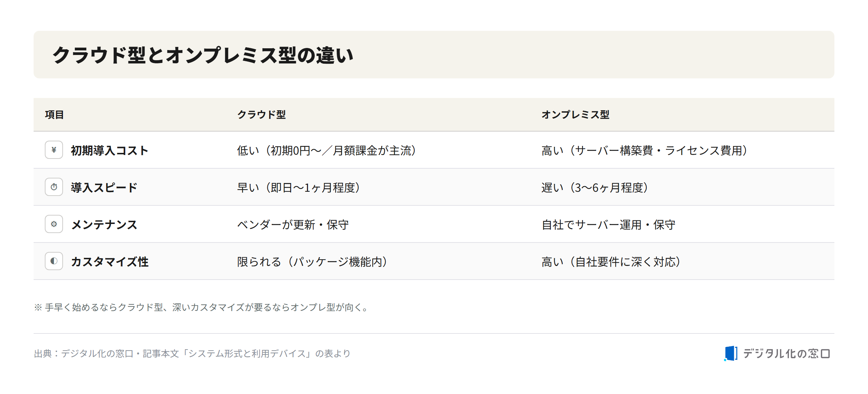Select the 項目 column header
The width and height of the screenshot is (868, 394).
pyautogui.click(x=54, y=114)
